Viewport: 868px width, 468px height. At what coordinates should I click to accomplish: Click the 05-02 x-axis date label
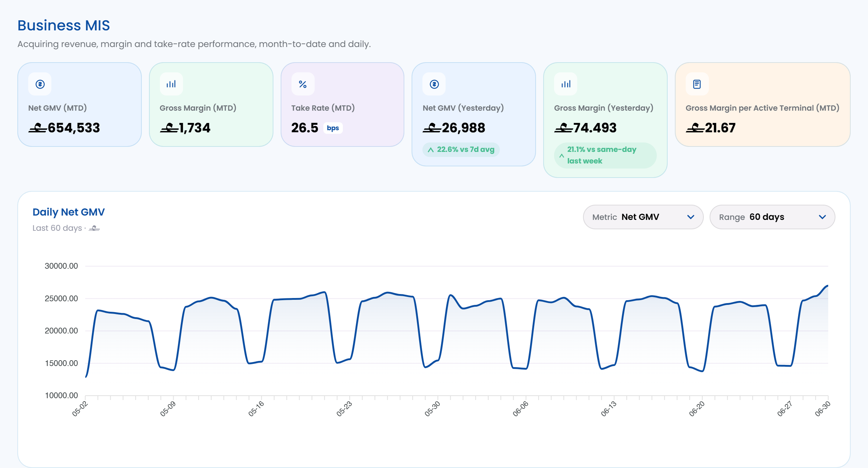pos(80,409)
